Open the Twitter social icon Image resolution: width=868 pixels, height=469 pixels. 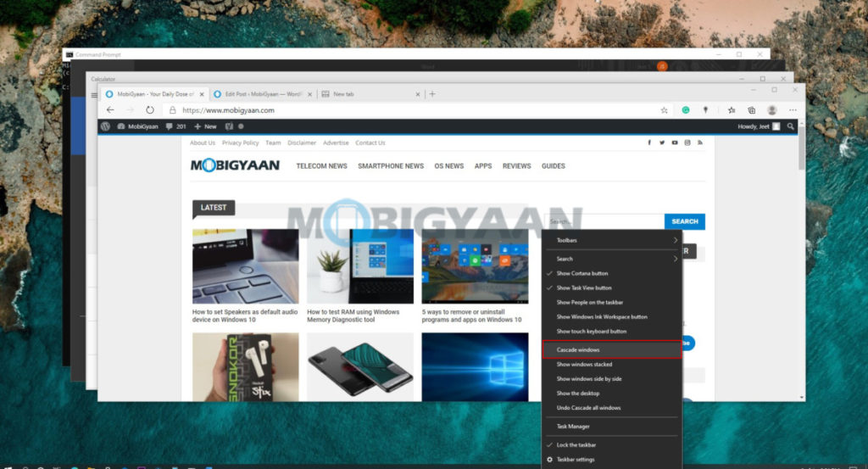pyautogui.click(x=662, y=142)
